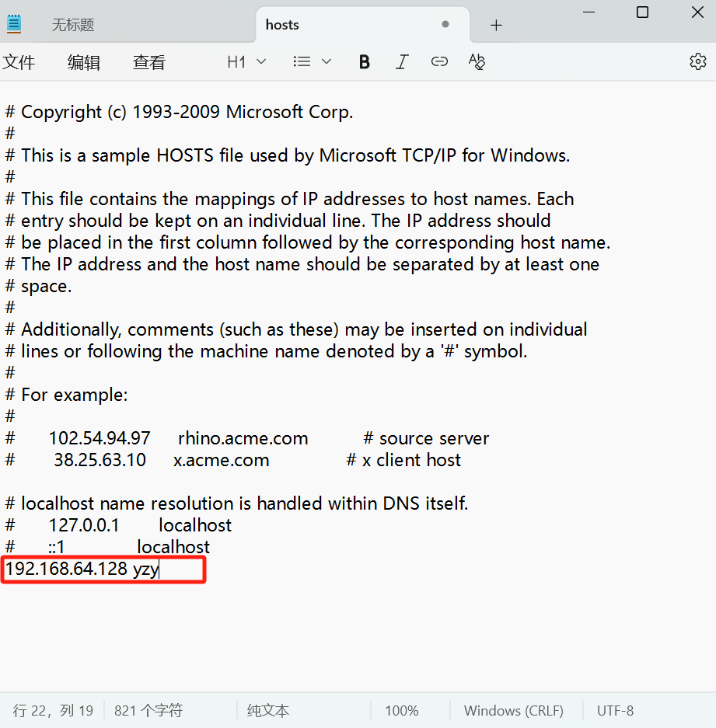Click the 纯文本 format indicator
Screen dimensions: 716x728
(267, 710)
